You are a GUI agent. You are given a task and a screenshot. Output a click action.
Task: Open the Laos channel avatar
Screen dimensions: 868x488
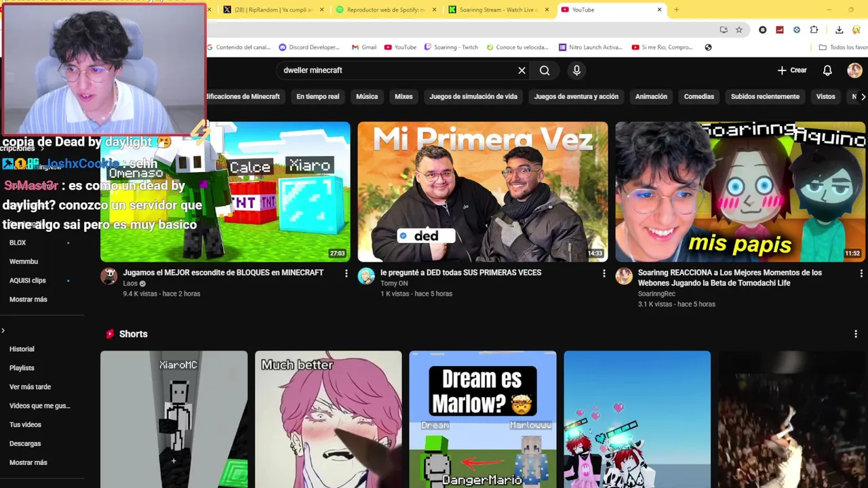108,276
